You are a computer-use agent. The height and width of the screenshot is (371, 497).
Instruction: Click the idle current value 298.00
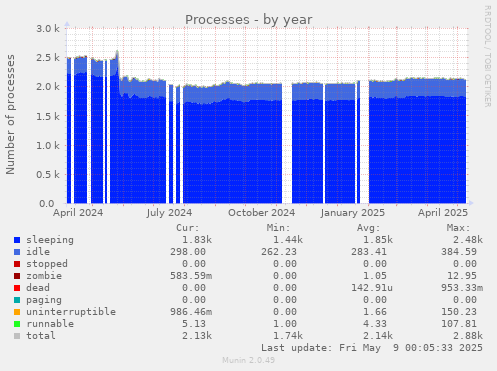188,252
